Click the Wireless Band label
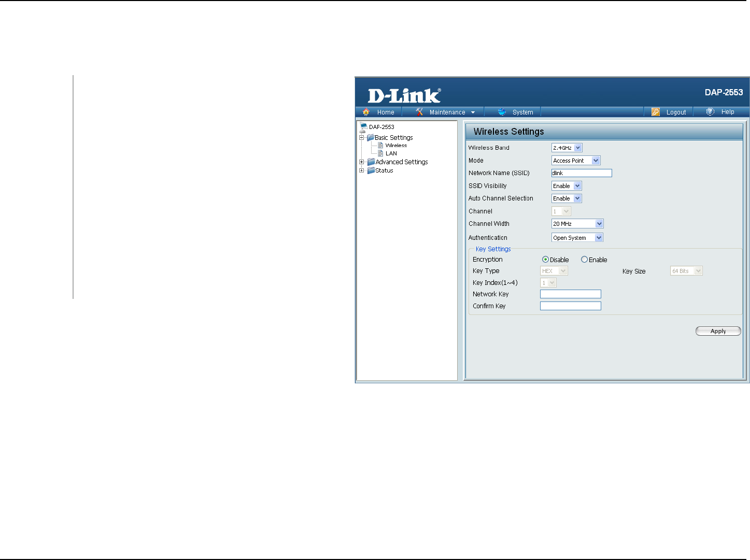This screenshot has height=560, width=750. tap(489, 148)
